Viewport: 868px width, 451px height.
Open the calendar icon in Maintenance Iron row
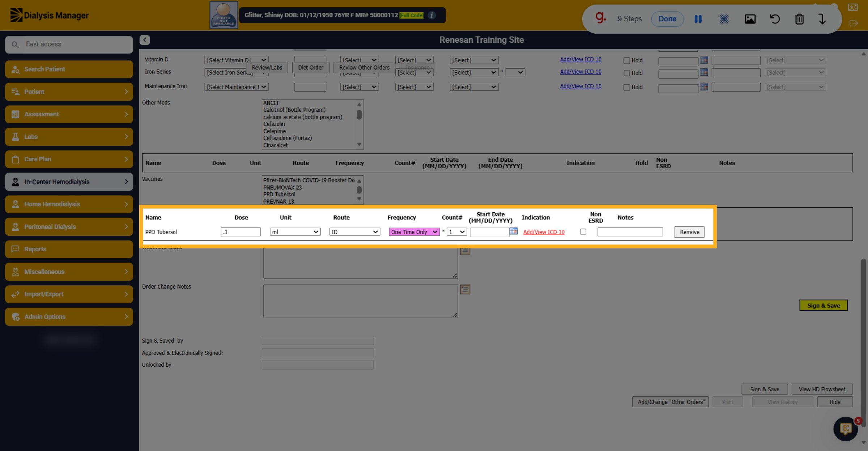[704, 86]
